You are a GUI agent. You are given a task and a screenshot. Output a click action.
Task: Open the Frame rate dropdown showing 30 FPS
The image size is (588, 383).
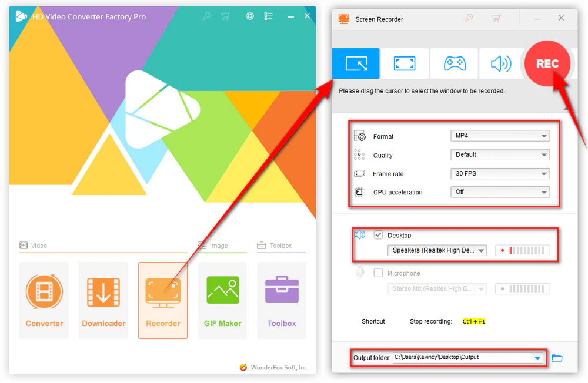click(500, 173)
